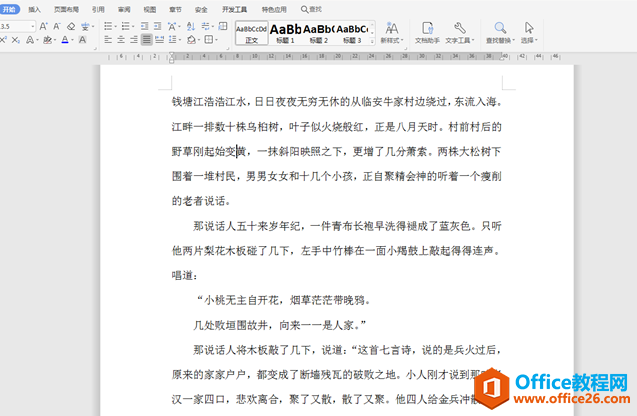Decrease paragraph indent

pyautogui.click(x=145, y=27)
